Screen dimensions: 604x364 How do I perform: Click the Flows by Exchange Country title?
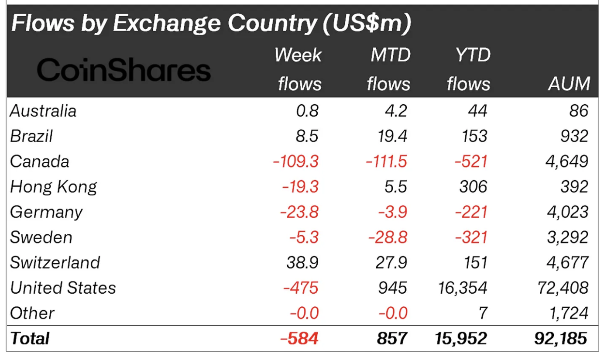coord(211,24)
